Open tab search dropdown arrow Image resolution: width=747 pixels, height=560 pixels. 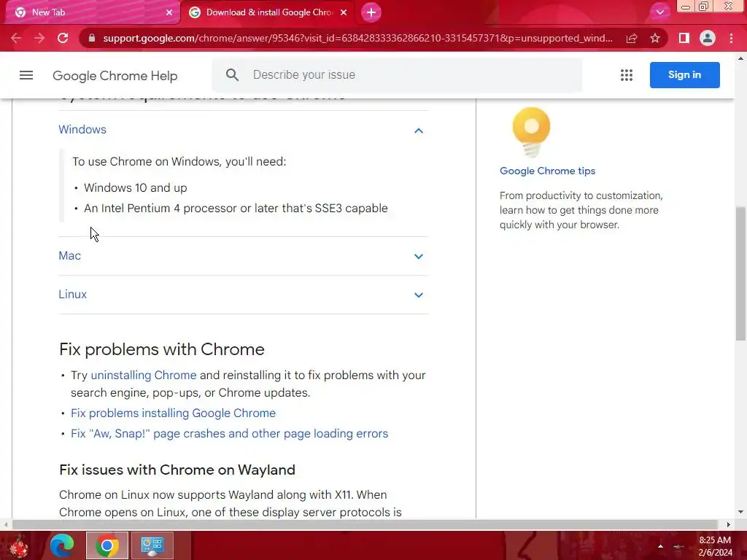659,12
